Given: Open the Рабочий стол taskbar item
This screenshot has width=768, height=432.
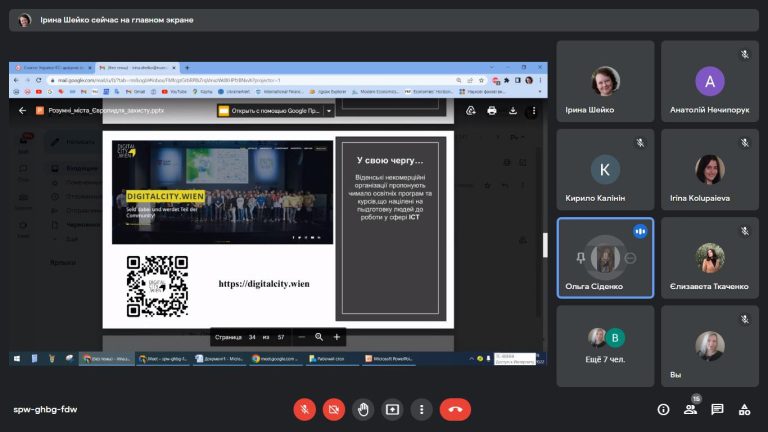Looking at the screenshot, I should click(x=327, y=359).
